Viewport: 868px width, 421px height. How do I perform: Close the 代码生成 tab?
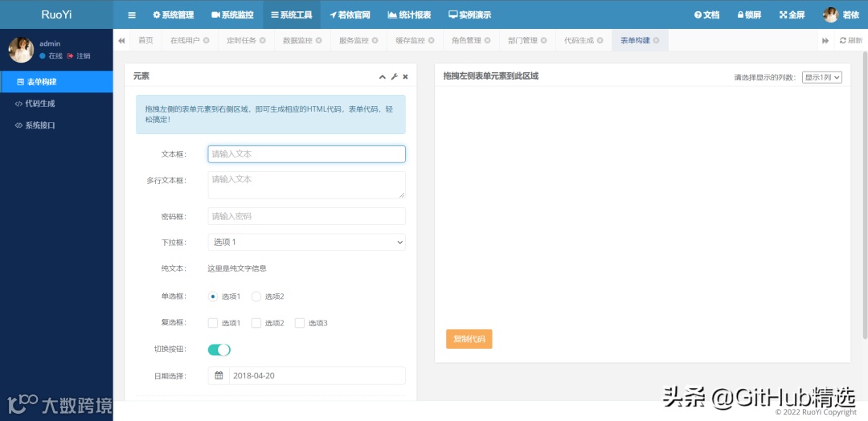[600, 40]
